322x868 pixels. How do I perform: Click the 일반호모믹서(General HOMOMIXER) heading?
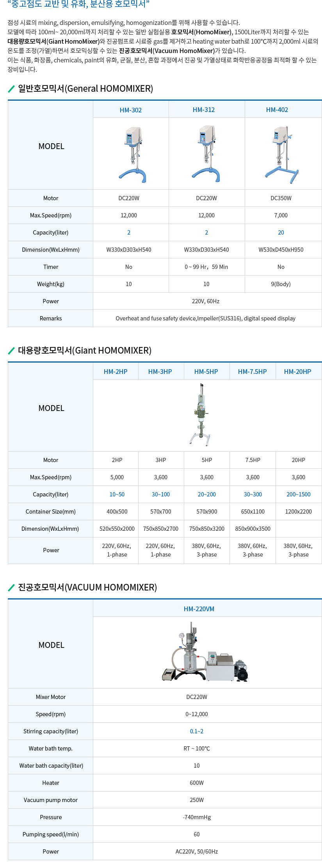[85, 89]
